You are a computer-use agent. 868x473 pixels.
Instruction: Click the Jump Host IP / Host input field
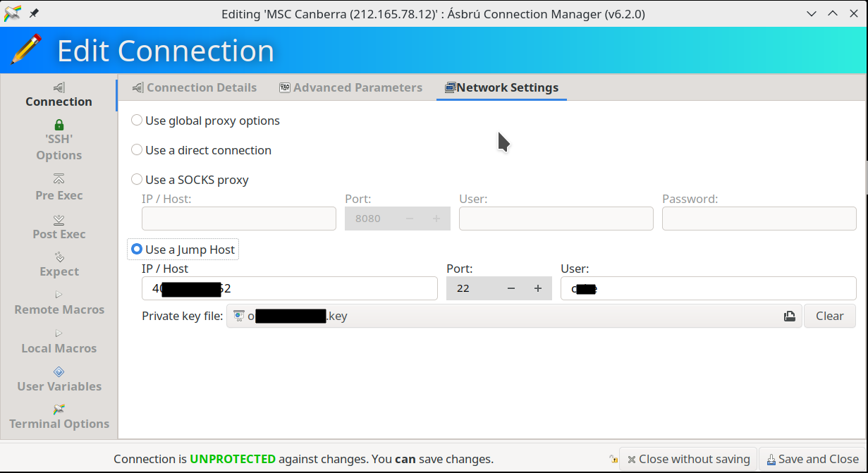coord(289,288)
